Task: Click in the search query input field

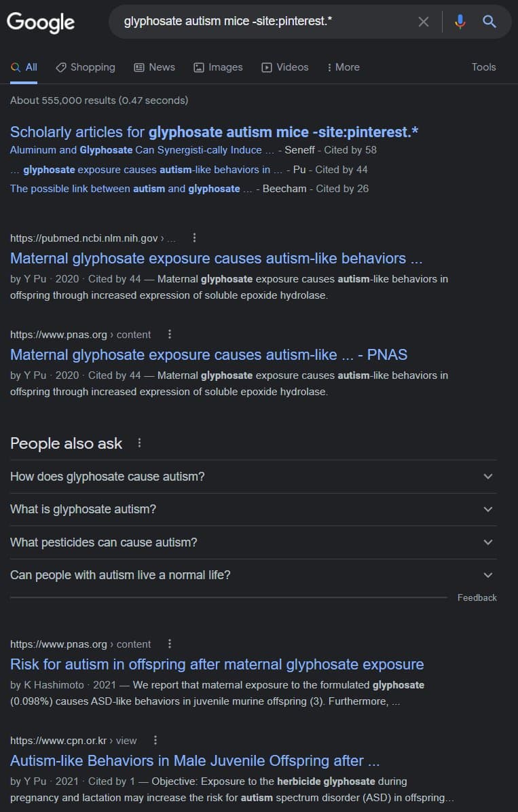Action: point(265,22)
